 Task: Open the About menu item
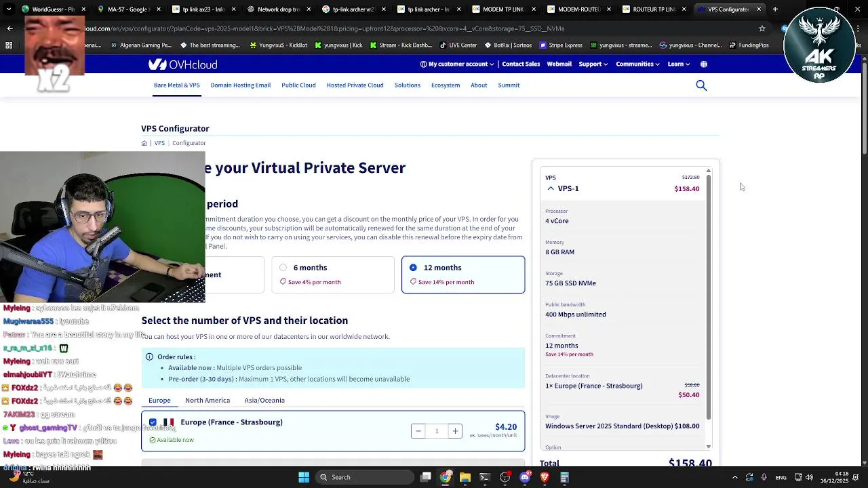point(479,85)
